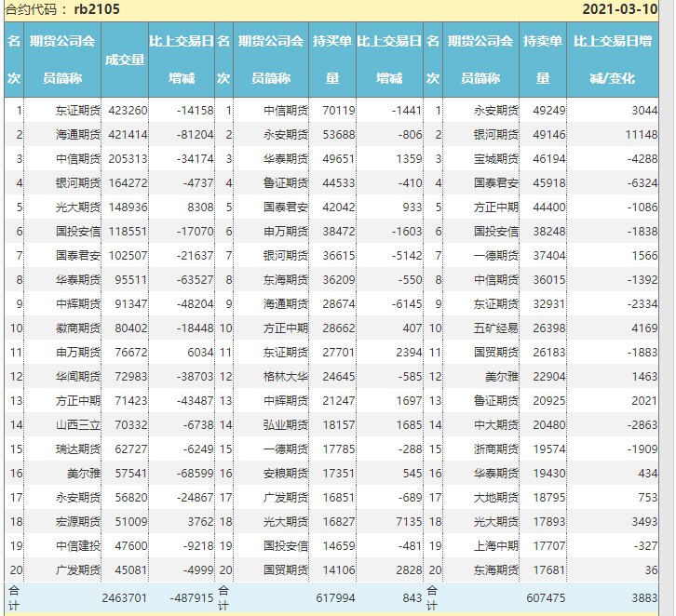The image size is (676, 616).
Task: Click long position value 36209
Action: pos(339,280)
